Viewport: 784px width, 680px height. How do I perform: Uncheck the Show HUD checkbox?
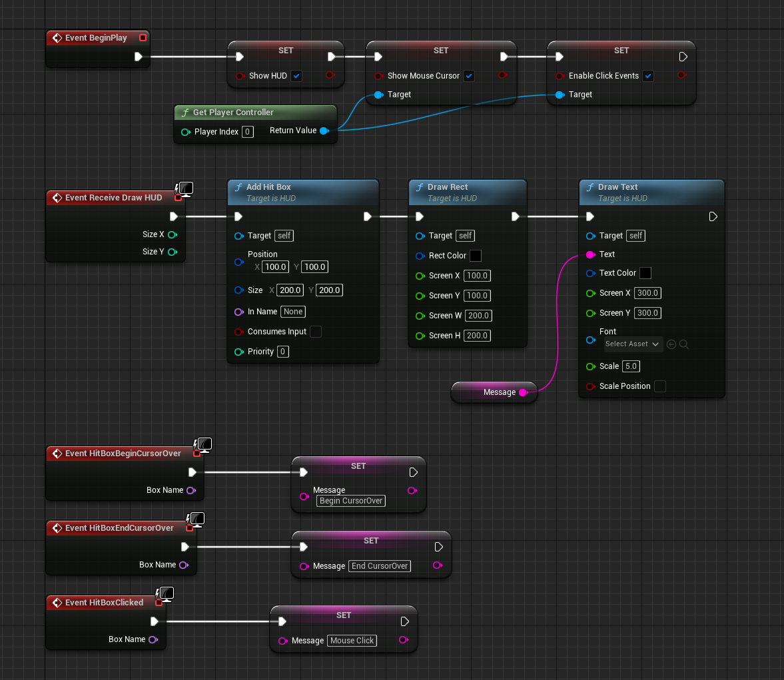pos(296,76)
